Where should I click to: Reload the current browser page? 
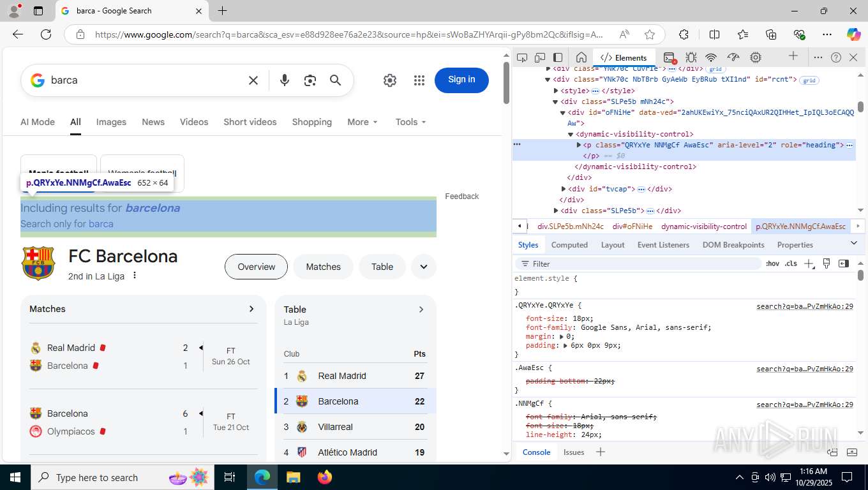point(46,34)
